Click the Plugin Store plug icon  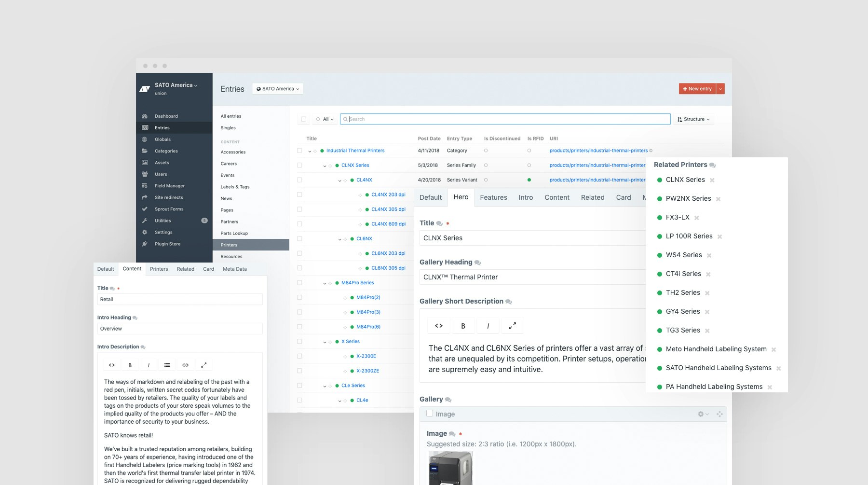pyautogui.click(x=145, y=244)
